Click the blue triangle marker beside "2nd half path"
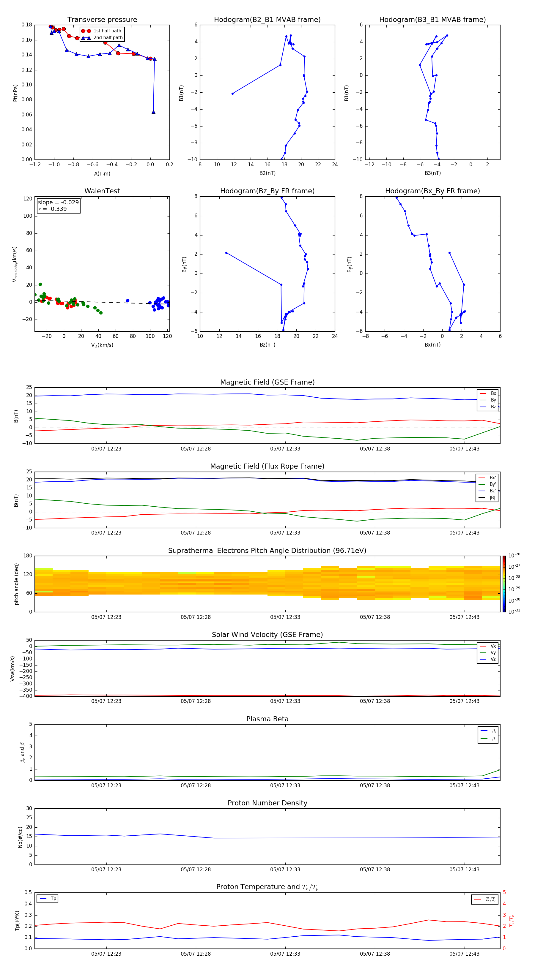 click(86, 38)
